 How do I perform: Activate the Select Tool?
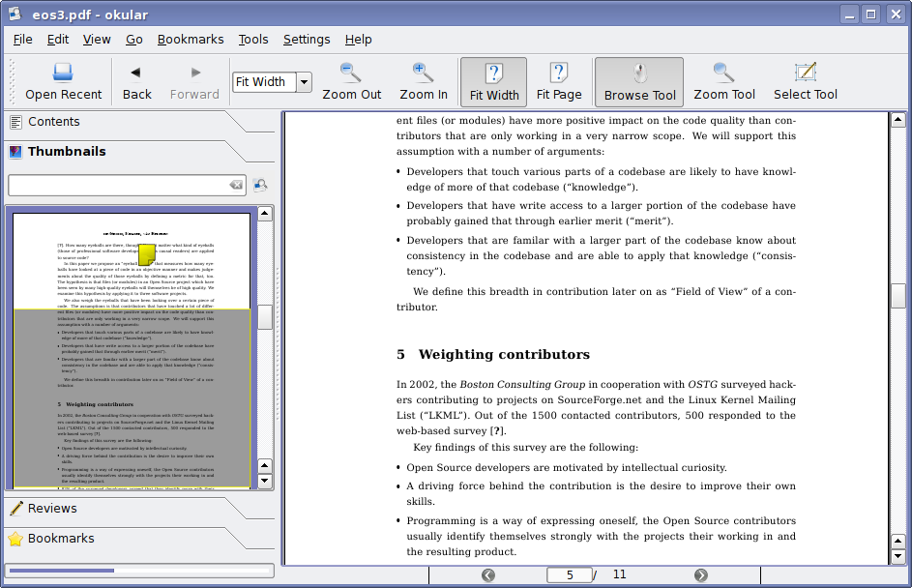tap(805, 73)
